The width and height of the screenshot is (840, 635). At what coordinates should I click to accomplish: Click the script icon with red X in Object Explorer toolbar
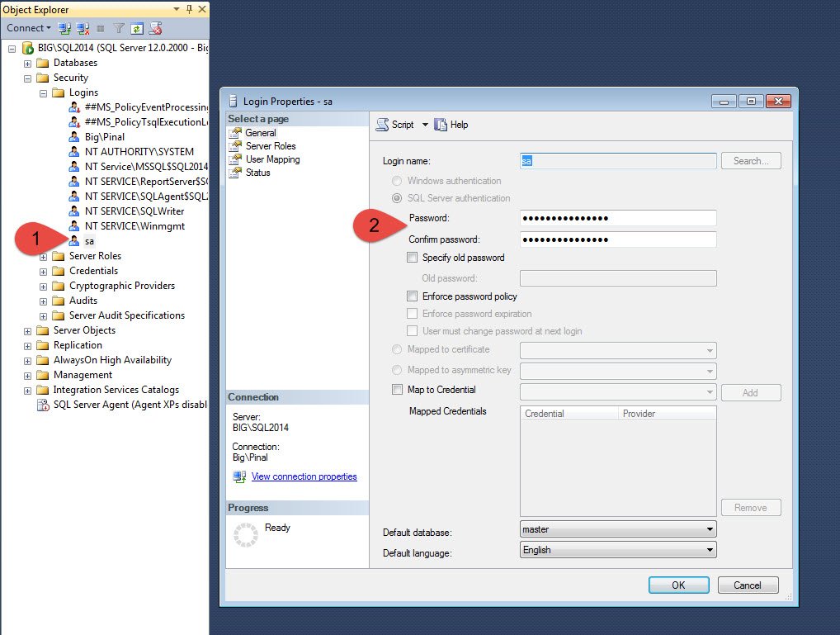pos(155,28)
